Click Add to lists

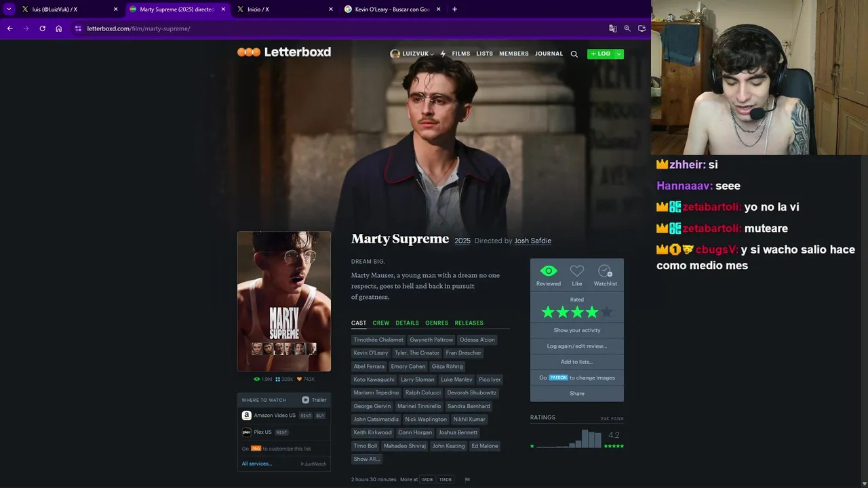pyautogui.click(x=577, y=362)
